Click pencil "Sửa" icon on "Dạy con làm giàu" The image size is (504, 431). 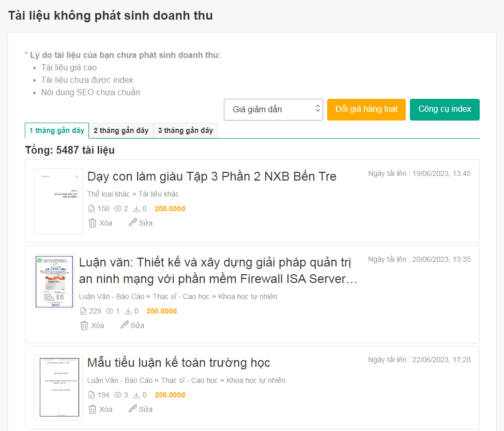coord(133,223)
